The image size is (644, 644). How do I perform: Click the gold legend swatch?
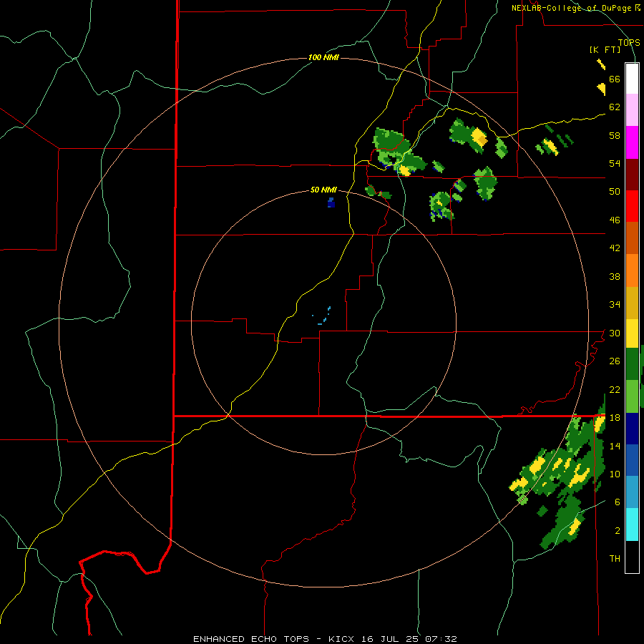pos(632,303)
